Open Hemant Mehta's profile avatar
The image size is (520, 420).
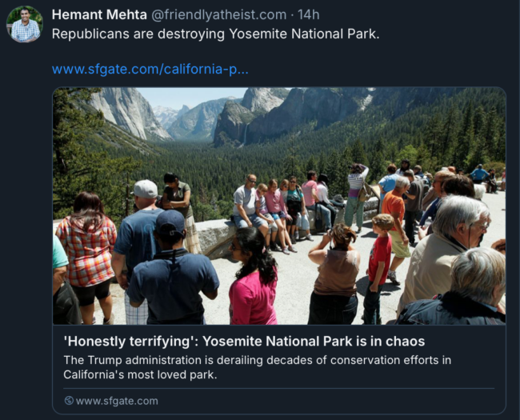click(25, 24)
